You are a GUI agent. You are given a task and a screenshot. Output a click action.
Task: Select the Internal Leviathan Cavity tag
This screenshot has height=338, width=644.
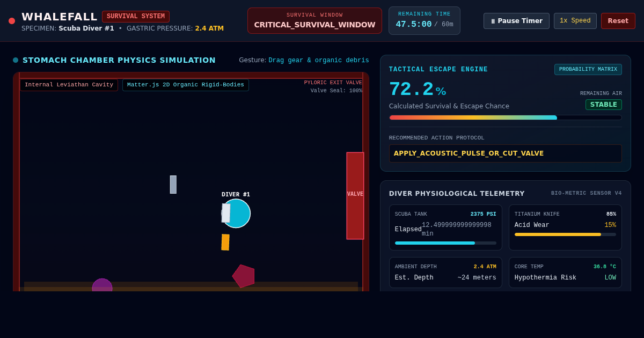pyautogui.click(x=69, y=85)
